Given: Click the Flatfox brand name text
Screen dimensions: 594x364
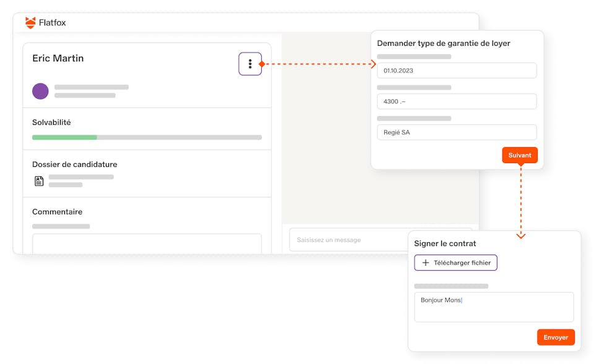Looking at the screenshot, I should (52, 23).
